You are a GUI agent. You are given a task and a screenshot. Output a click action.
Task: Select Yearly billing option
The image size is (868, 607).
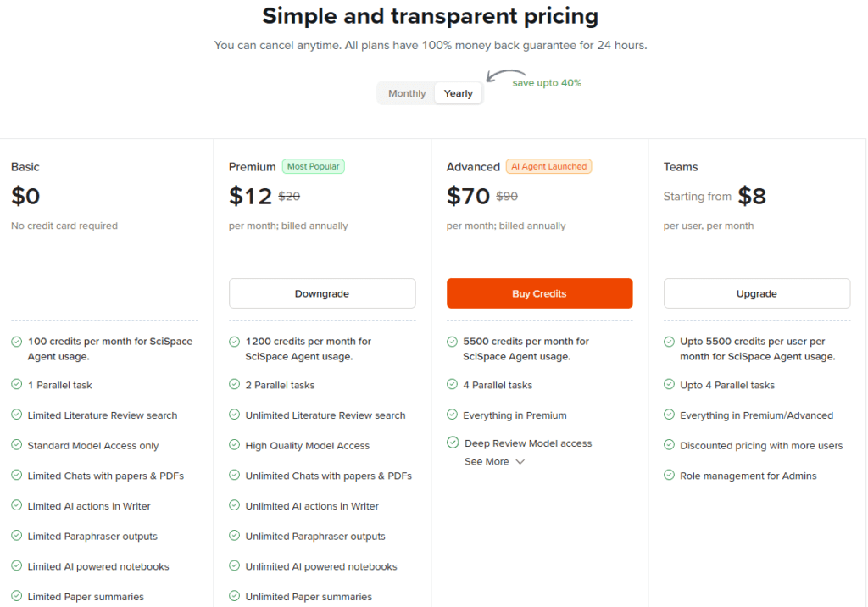[459, 93]
